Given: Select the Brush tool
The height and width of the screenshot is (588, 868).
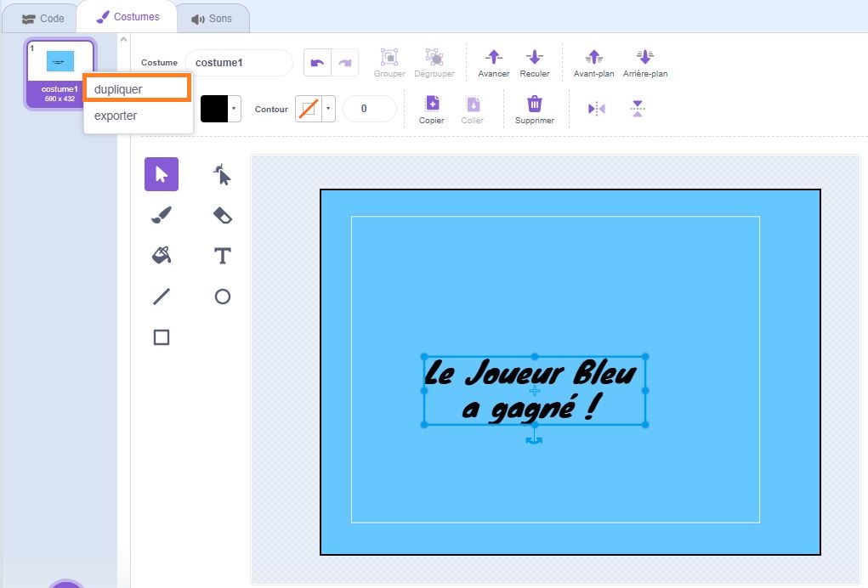Looking at the screenshot, I should click(x=162, y=215).
